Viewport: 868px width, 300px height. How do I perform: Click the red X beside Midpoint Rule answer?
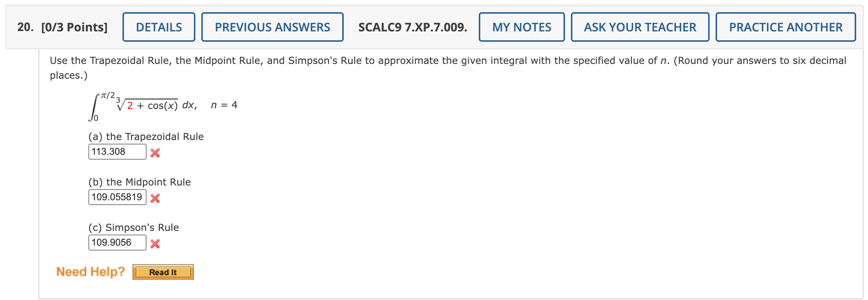point(156,198)
